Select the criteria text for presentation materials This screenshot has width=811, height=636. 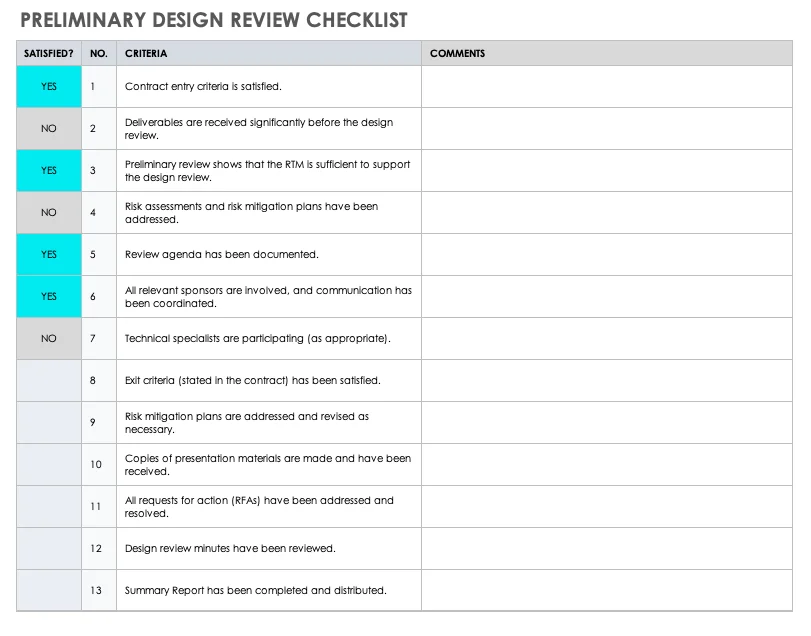click(265, 464)
